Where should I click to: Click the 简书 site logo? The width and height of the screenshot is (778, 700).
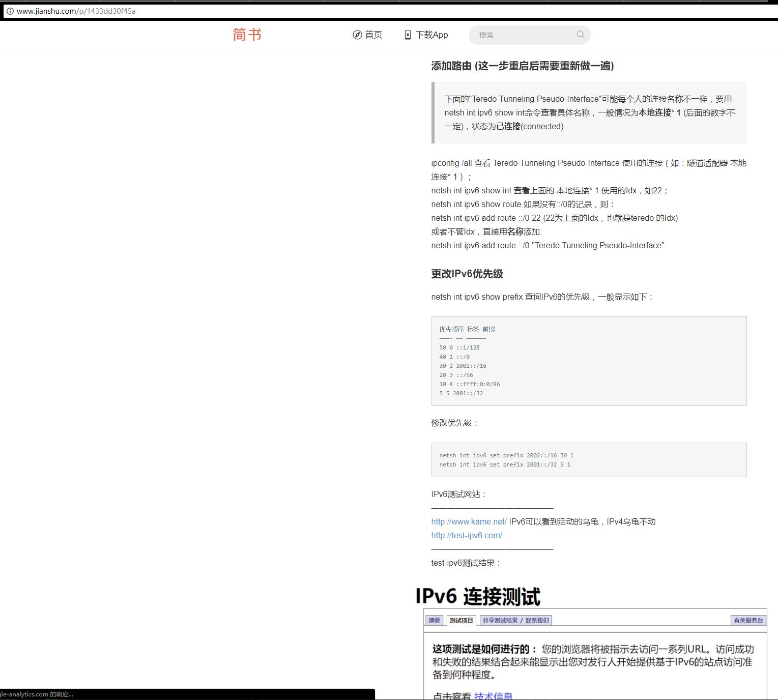point(246,35)
